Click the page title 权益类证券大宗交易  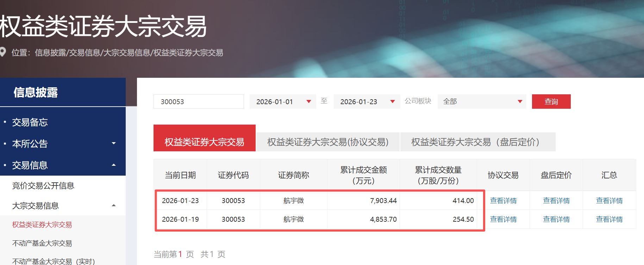(103, 26)
